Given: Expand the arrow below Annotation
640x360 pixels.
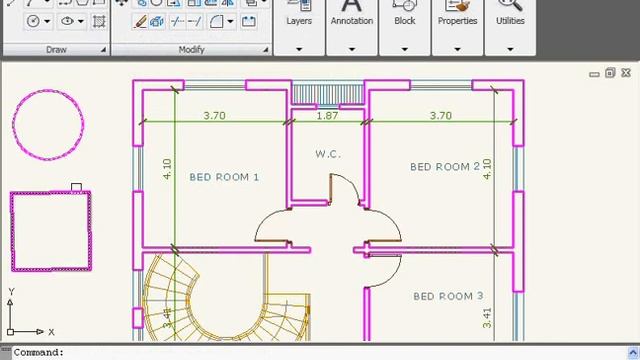Looking at the screenshot, I should (x=352, y=49).
